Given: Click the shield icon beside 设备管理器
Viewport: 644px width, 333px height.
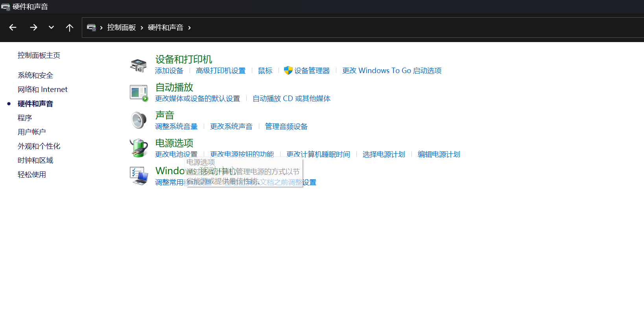Looking at the screenshot, I should point(288,71).
